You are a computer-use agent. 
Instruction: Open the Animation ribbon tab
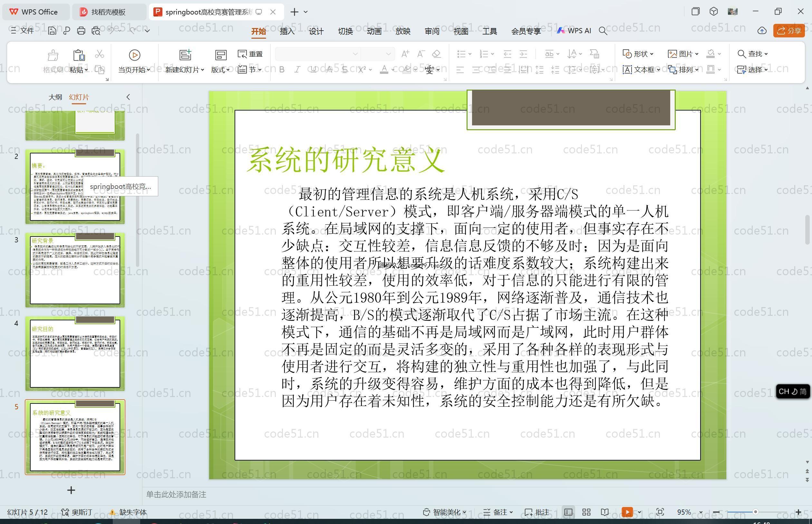tap(374, 31)
